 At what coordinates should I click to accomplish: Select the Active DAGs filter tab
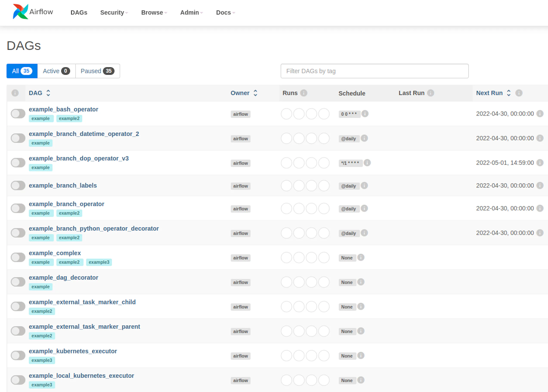(x=56, y=71)
